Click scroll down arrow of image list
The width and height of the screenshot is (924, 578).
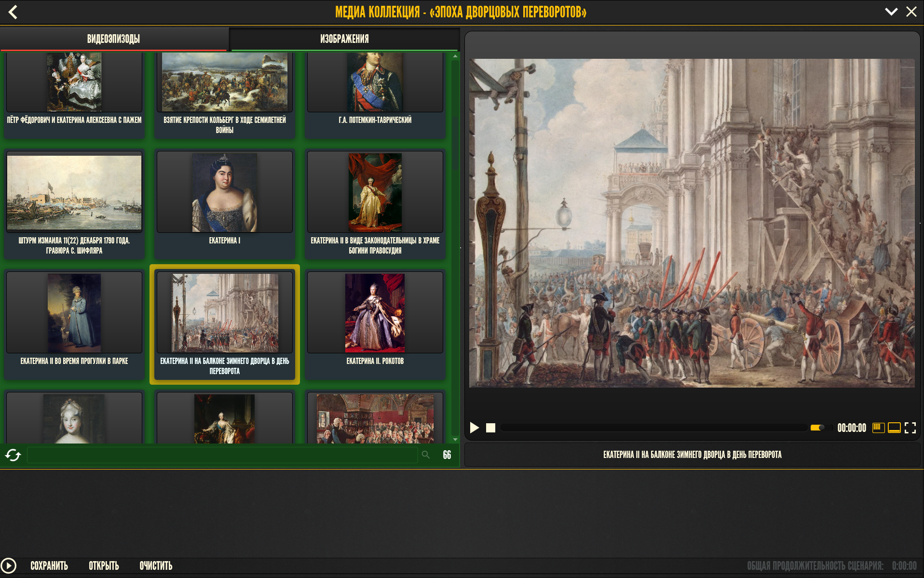455,439
